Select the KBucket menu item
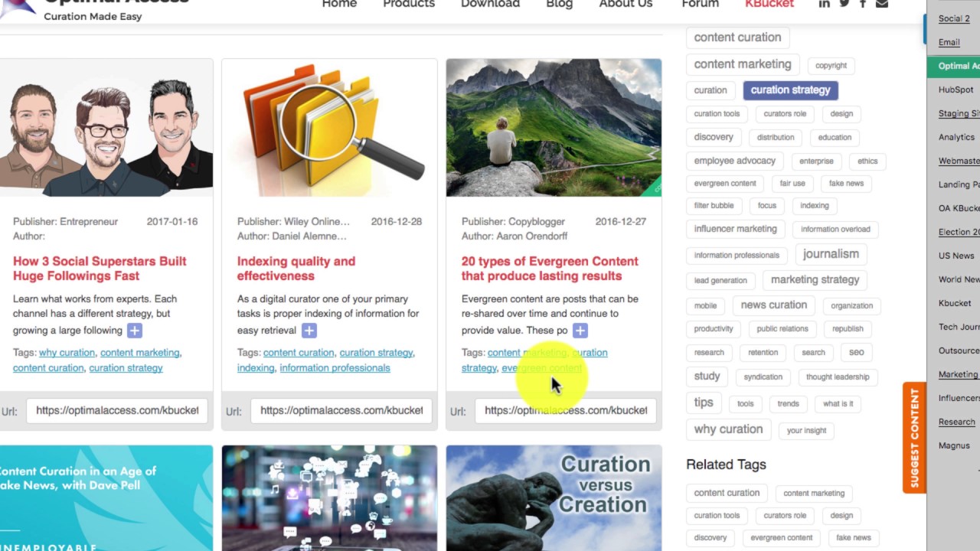The image size is (980, 551). (769, 4)
